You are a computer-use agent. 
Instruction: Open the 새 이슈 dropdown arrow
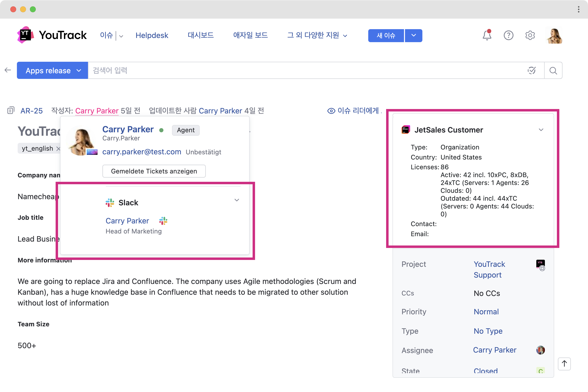pyautogui.click(x=413, y=36)
